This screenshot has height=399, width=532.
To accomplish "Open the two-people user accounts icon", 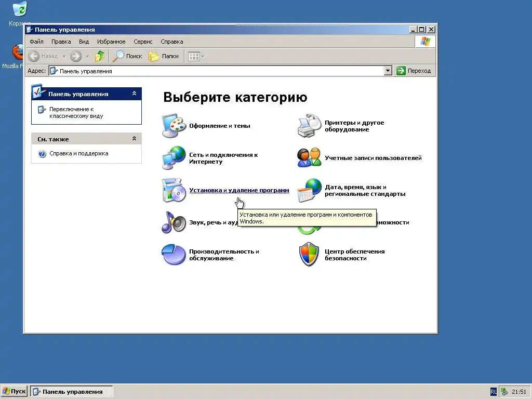I will tap(309, 158).
